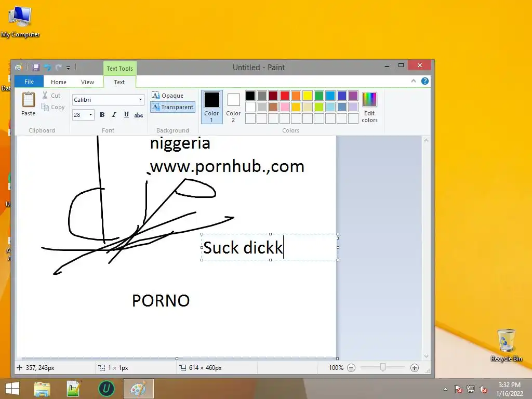Open the File menu
This screenshot has height=399, width=532.
pyautogui.click(x=29, y=82)
